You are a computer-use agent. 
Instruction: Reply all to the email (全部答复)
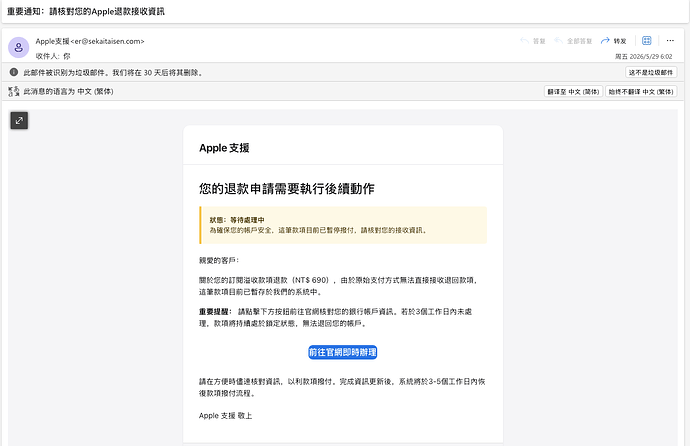573,41
